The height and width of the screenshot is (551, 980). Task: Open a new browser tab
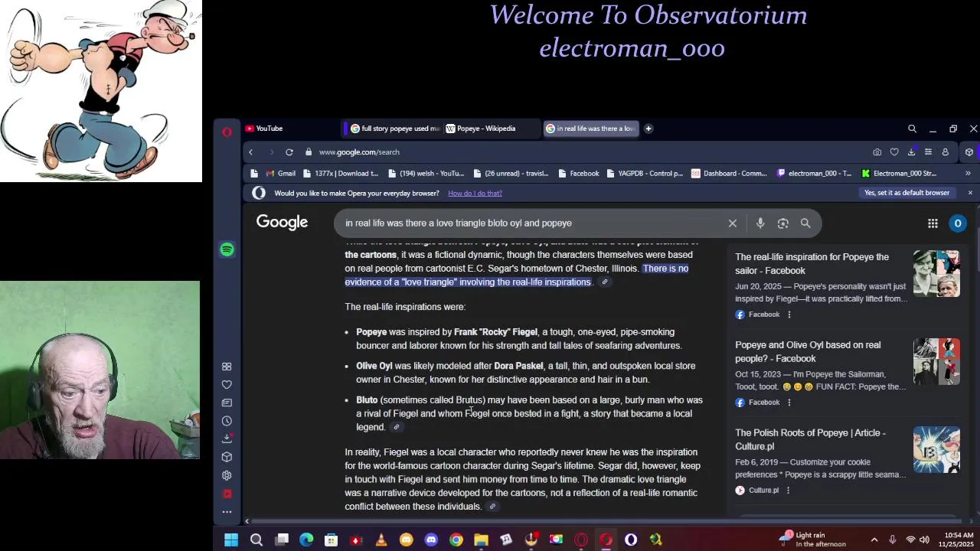[648, 129]
